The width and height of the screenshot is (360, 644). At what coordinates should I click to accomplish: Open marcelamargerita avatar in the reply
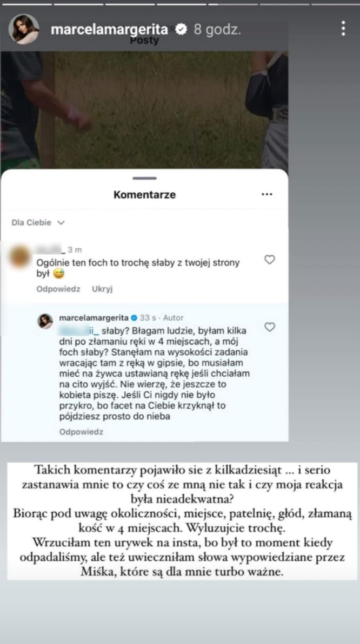click(x=45, y=321)
